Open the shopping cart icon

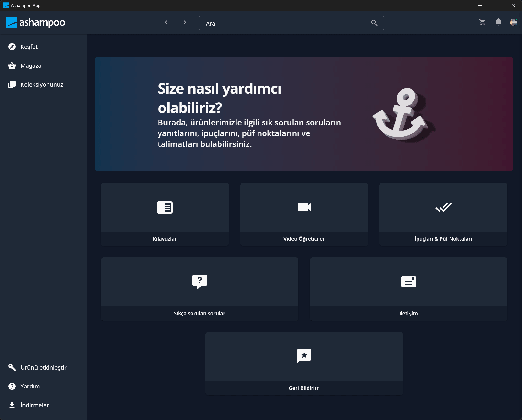pyautogui.click(x=482, y=22)
